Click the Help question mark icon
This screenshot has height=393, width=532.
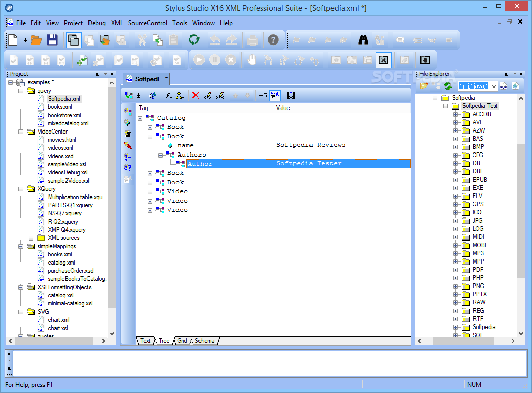coord(273,40)
